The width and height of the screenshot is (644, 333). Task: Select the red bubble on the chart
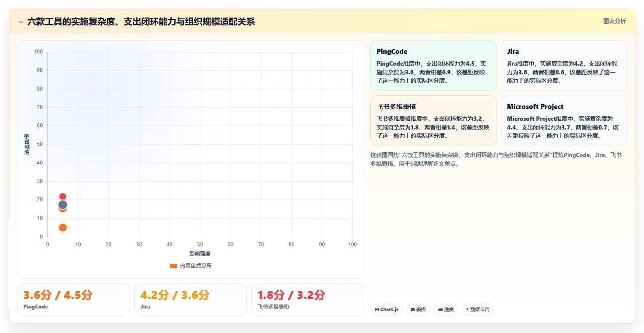[x=63, y=196]
